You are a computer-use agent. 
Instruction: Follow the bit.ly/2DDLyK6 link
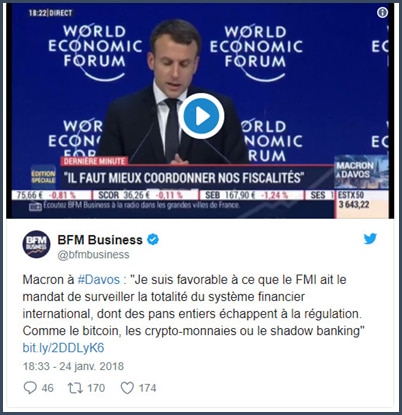pyautogui.click(x=63, y=348)
